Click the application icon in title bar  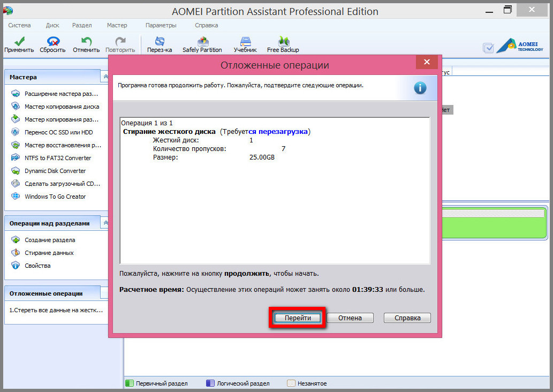click(7, 10)
